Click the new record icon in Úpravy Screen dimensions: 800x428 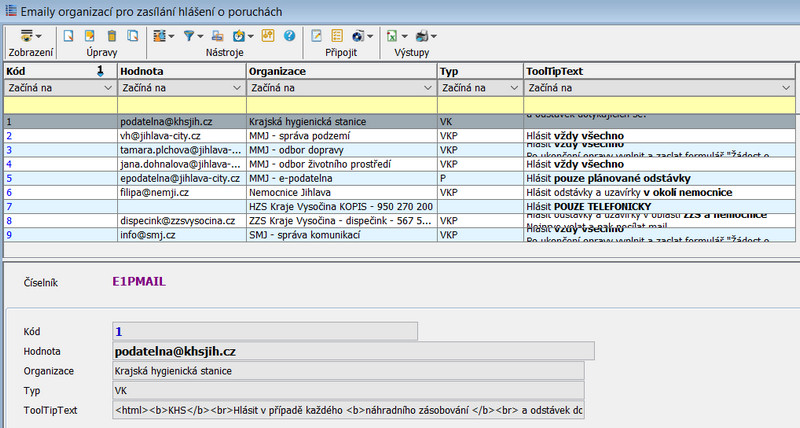tap(69, 35)
